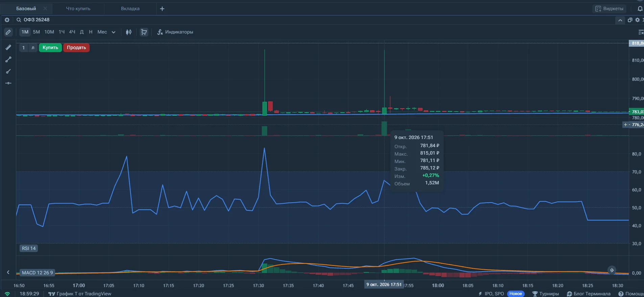The height and width of the screenshot is (297, 644).
Task: Open the MACD 12 26 9 indicator label
Action: point(37,273)
